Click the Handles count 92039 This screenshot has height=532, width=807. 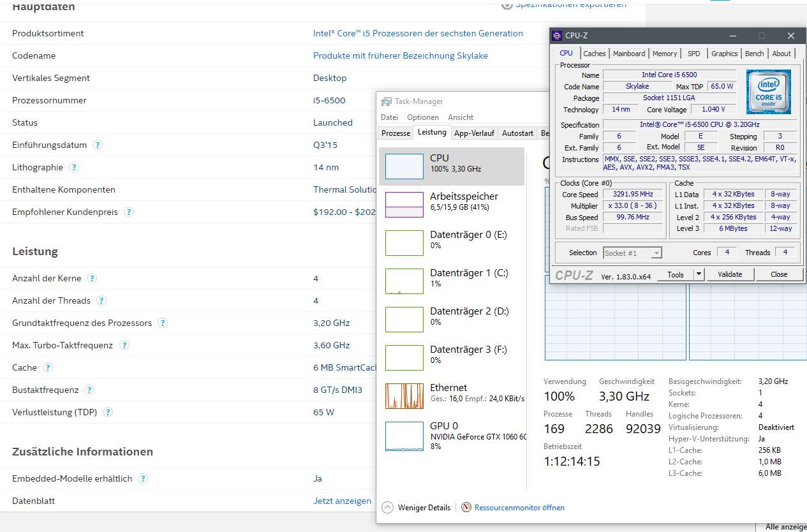[x=643, y=429]
